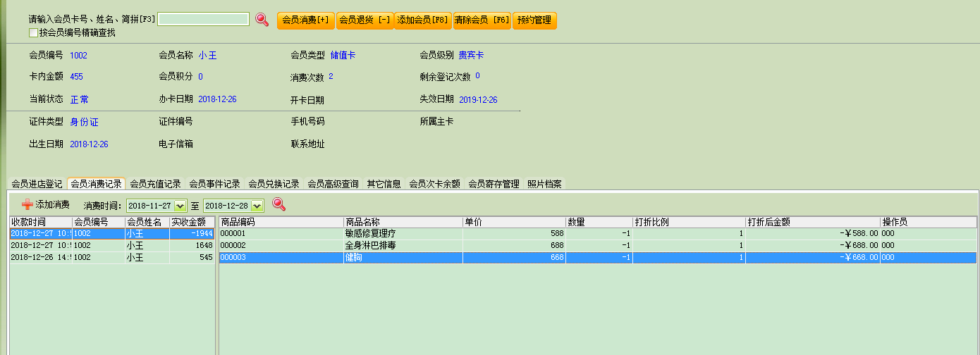Click the member type value 储值卡
Image resolution: width=980 pixels, height=355 pixels.
tap(343, 55)
